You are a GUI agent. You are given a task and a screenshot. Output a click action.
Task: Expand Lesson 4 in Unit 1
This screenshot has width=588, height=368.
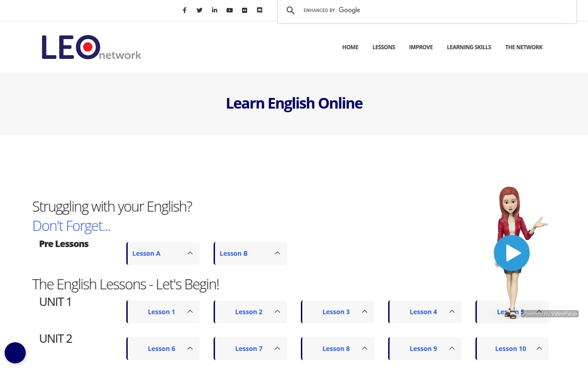pos(425,312)
